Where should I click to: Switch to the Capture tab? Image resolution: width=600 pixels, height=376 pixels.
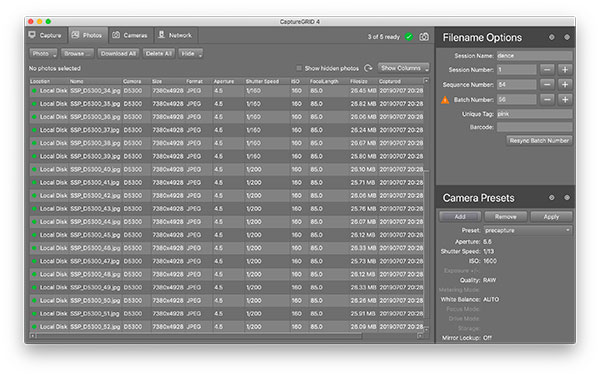46,35
